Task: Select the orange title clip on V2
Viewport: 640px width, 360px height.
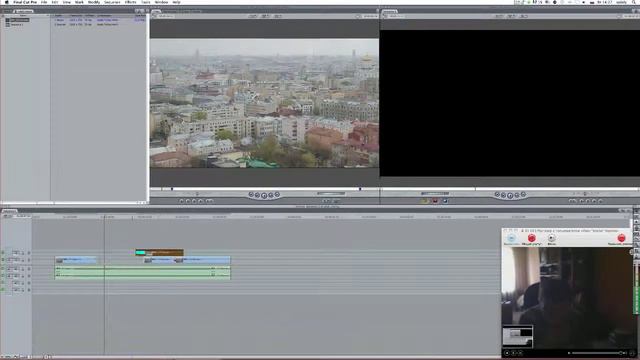Action: [160, 253]
